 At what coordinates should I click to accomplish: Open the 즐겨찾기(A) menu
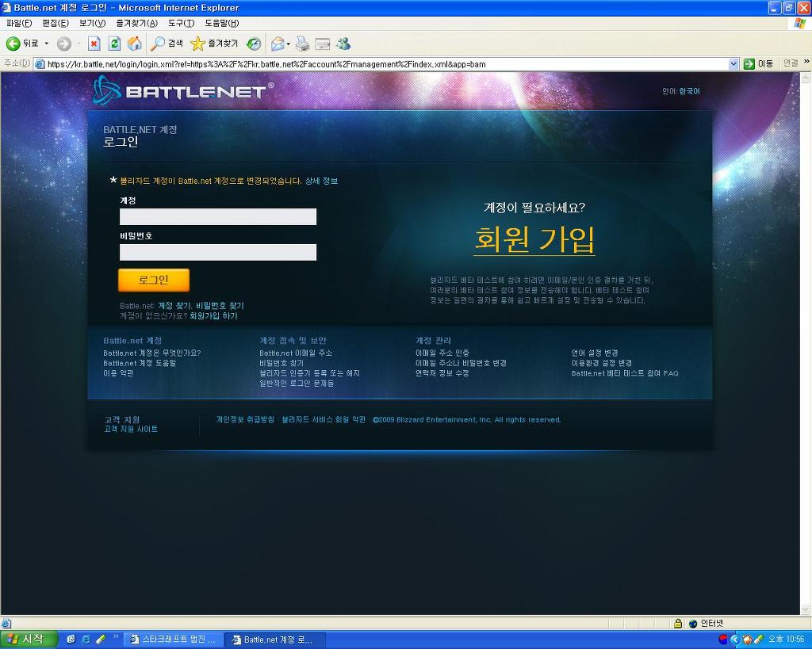click(136, 23)
